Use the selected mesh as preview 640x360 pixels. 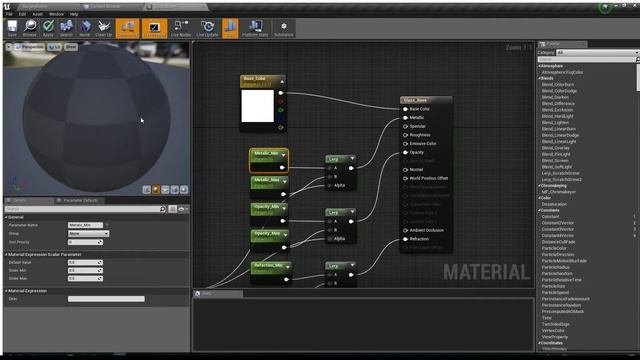[x=184, y=190]
